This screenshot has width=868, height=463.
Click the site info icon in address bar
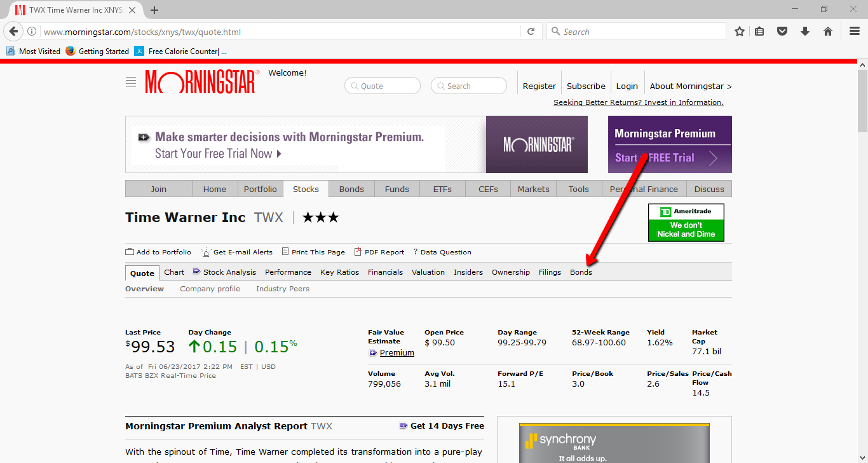coord(32,31)
